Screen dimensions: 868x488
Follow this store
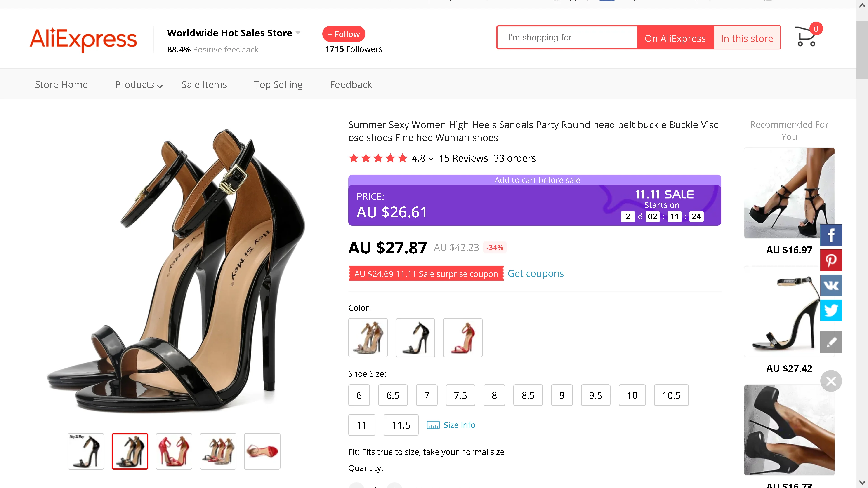[x=343, y=34]
